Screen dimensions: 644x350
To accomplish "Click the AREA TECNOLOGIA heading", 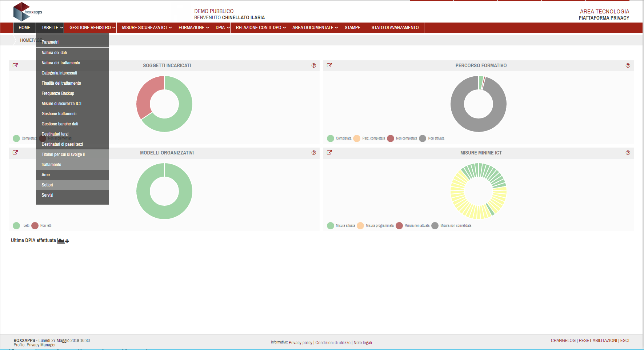I will 604,12.
